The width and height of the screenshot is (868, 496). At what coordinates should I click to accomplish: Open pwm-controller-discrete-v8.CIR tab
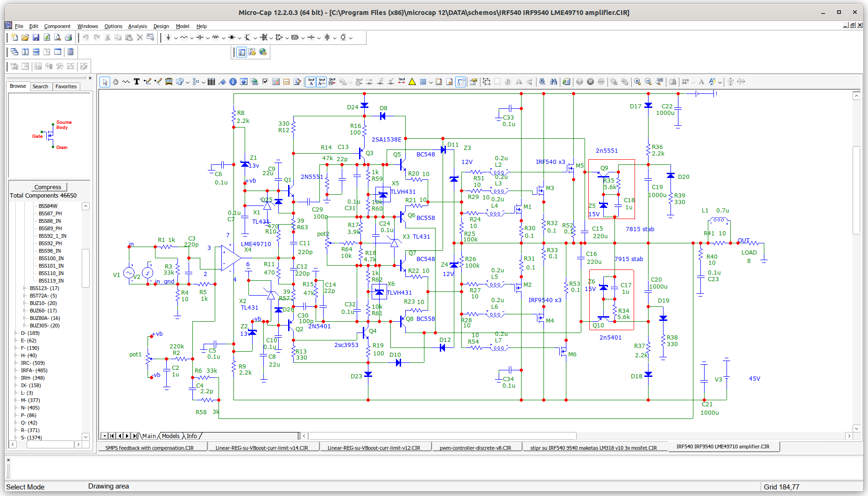475,447
